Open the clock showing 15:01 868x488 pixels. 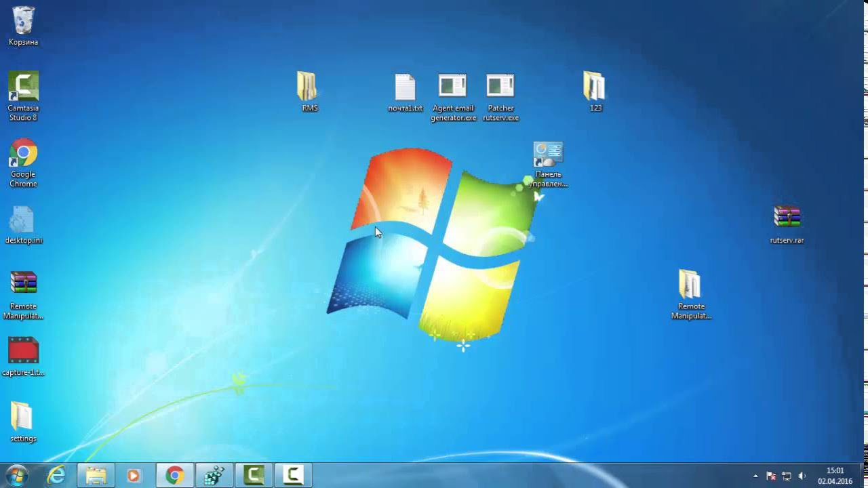tap(835, 476)
